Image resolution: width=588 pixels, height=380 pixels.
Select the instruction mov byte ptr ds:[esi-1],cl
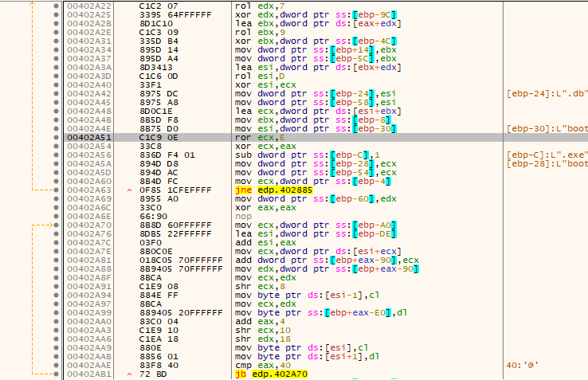pyautogui.click(x=307, y=296)
